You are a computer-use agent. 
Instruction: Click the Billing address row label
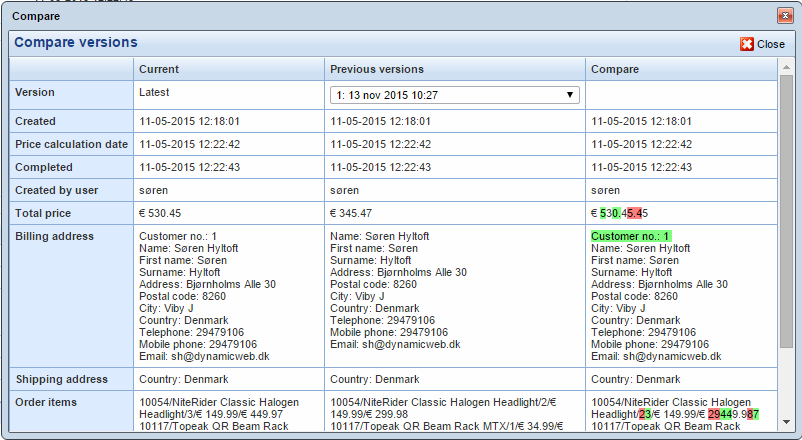(x=55, y=236)
